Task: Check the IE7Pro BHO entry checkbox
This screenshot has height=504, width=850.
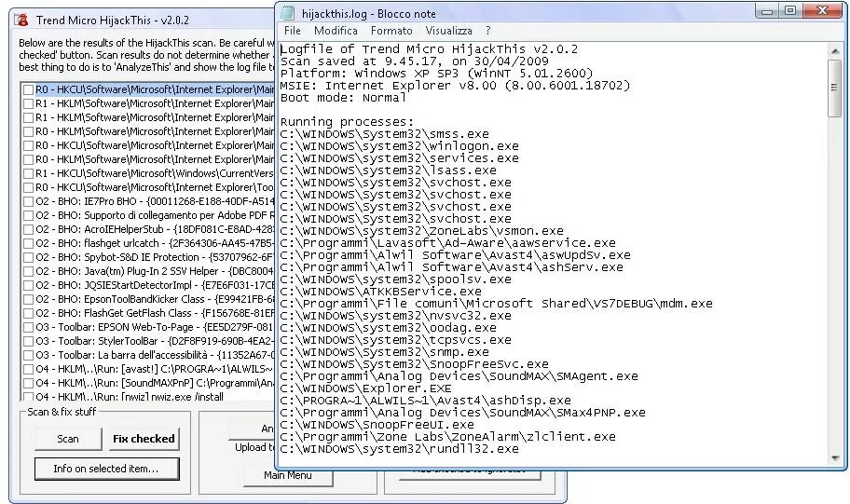Action: (29, 201)
